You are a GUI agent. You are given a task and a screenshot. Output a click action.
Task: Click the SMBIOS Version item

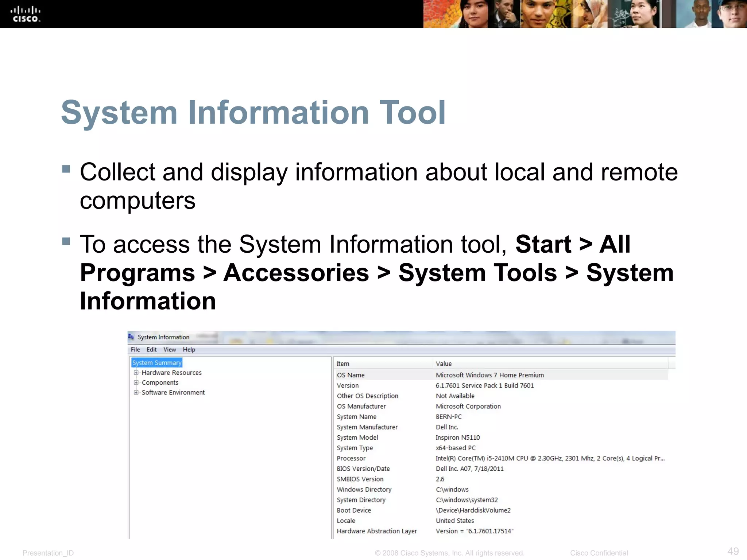tap(360, 479)
